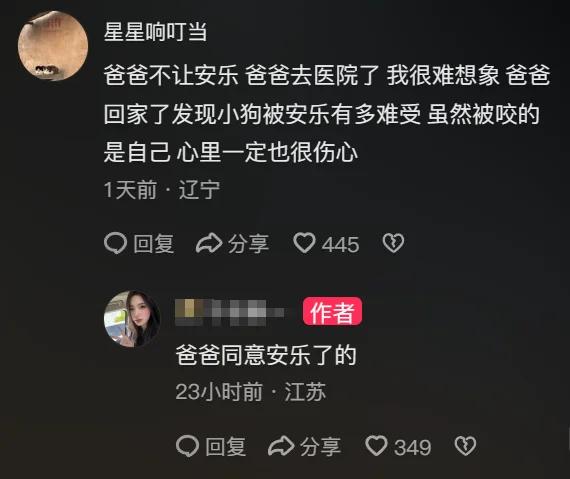Tap the heart icon with 445 likes
The height and width of the screenshot is (479, 570).
coord(304,243)
